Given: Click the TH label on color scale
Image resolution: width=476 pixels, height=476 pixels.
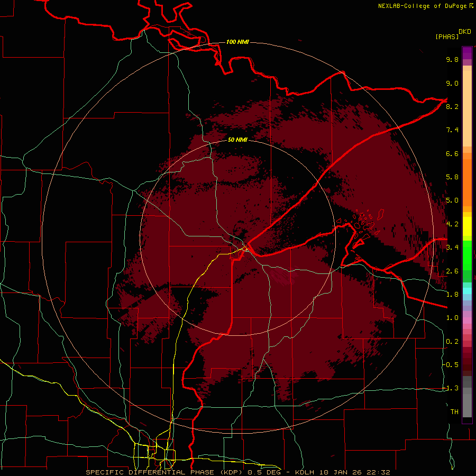Looking at the screenshot, I should [454, 412].
